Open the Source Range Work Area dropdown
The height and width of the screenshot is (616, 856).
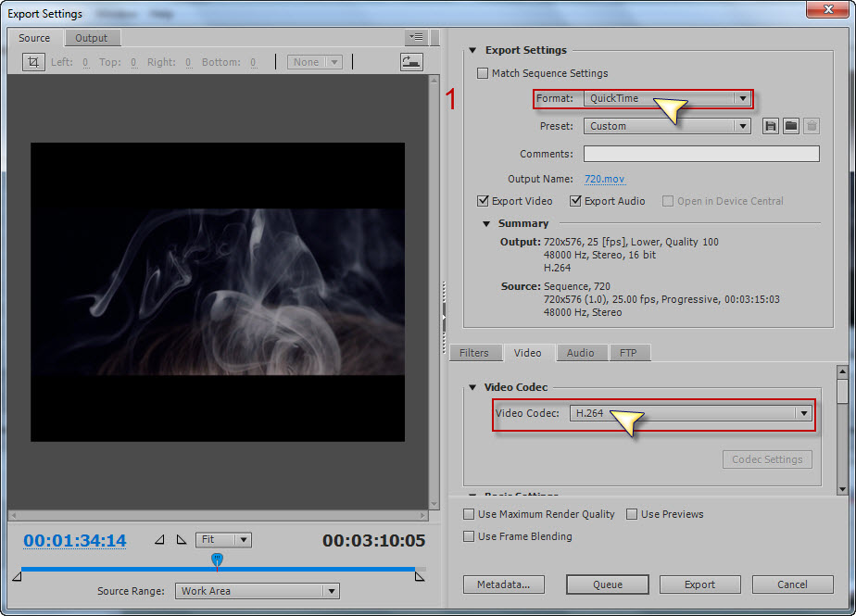258,591
